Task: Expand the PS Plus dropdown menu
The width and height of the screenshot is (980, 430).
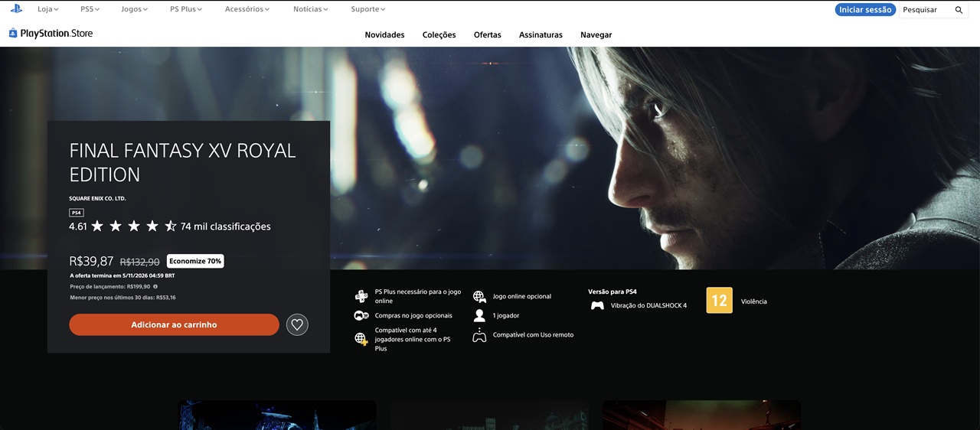Action: [186, 9]
